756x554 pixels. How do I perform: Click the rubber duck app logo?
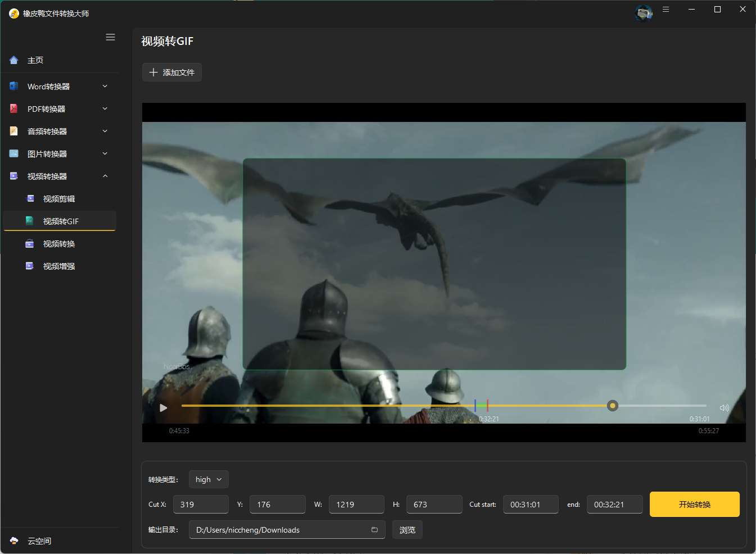point(14,13)
